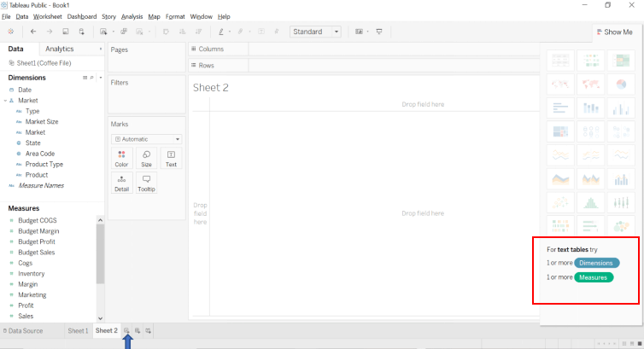Click the Group Members paperclip icon
The height and width of the screenshot is (349, 644).
click(x=241, y=32)
